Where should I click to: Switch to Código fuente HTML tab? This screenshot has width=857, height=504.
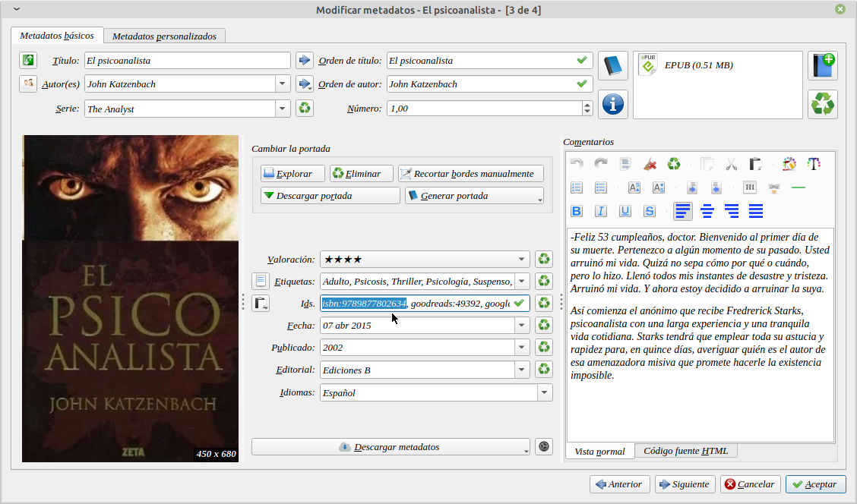click(x=685, y=451)
